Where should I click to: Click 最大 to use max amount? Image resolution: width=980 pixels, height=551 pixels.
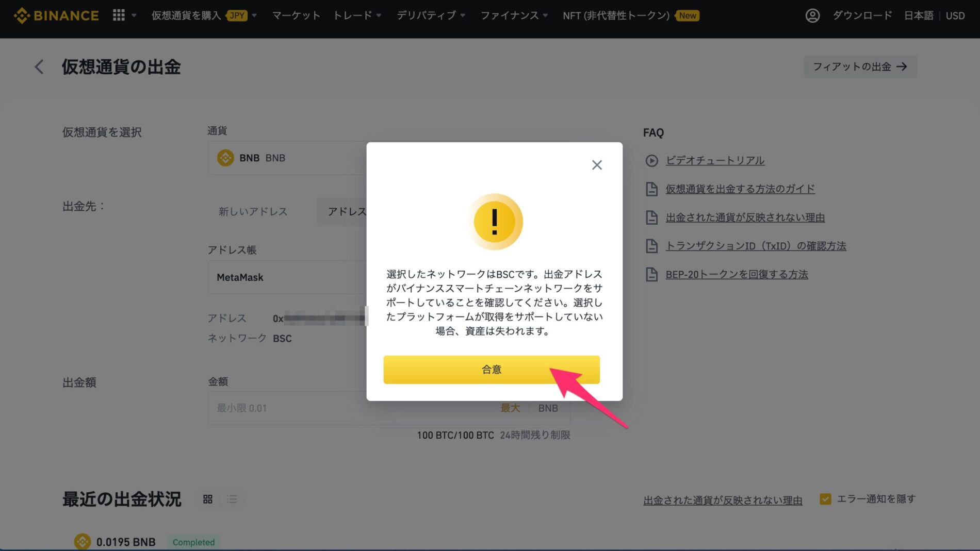coord(510,408)
